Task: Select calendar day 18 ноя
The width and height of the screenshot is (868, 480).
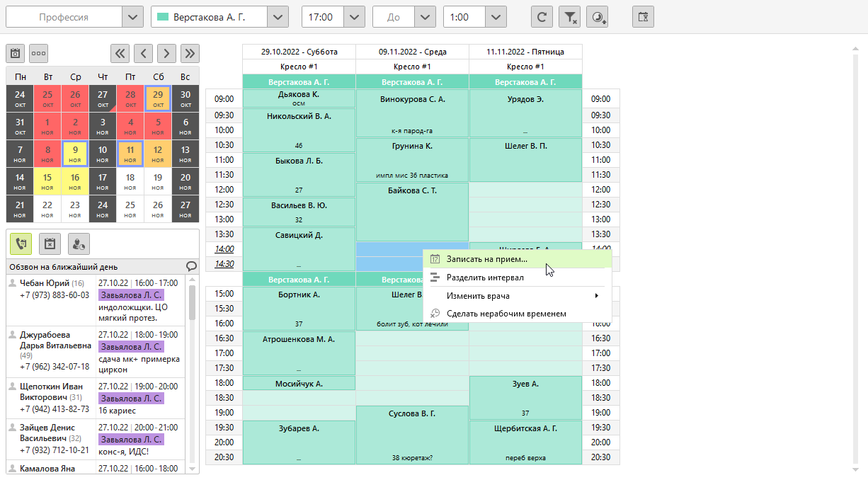Action: tap(130, 181)
